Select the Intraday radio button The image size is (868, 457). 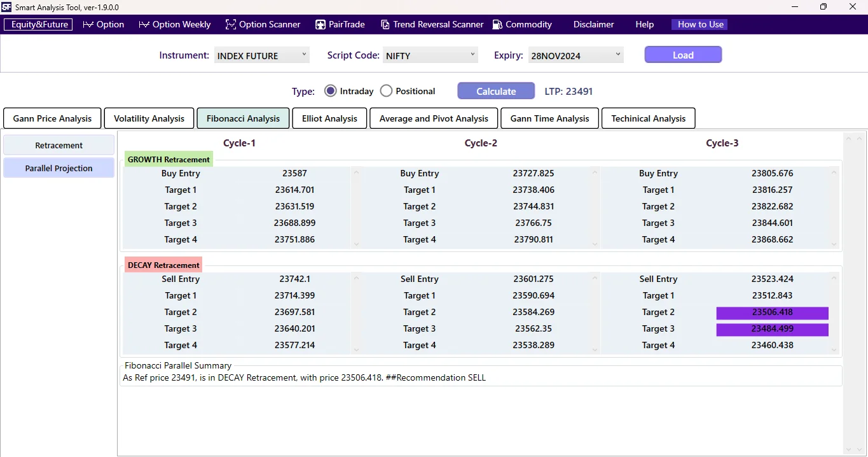[x=330, y=90]
